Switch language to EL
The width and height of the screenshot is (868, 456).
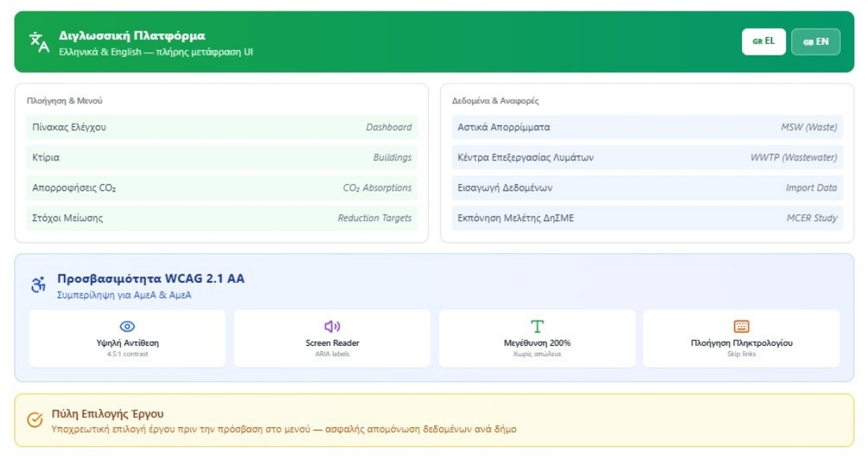pyautogui.click(x=763, y=42)
